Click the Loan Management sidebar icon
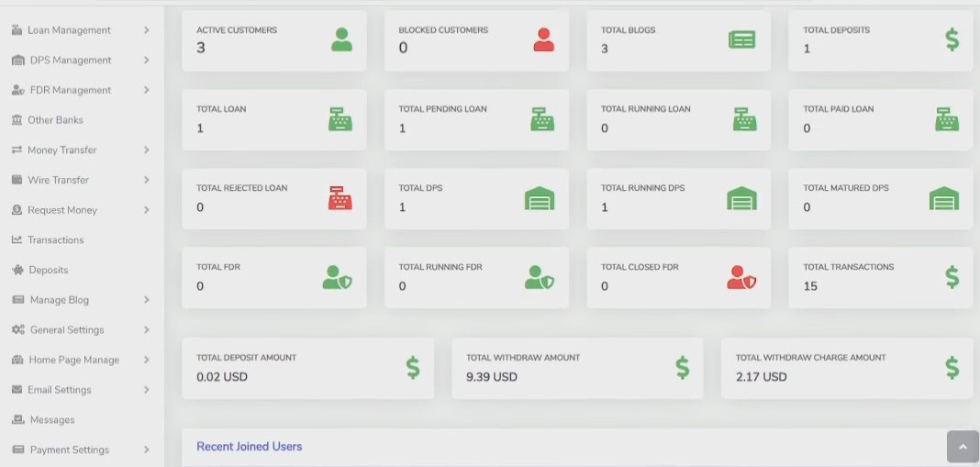This screenshot has height=467, width=980. pos(17,29)
